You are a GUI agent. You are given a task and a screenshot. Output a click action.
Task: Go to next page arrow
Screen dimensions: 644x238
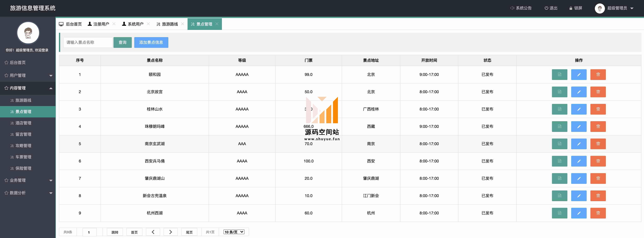[171, 232]
